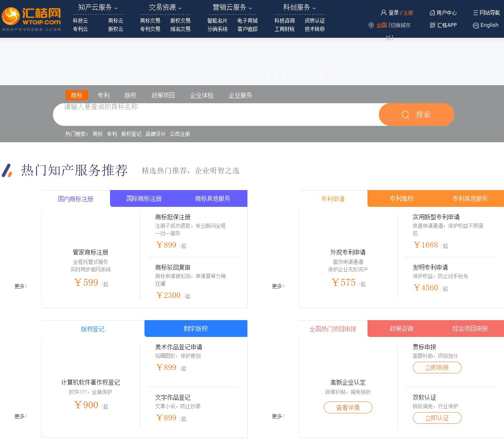This screenshot has height=446, width=504.
Task: Click the grid icon next to 汇桔APP
Action: pos(432,25)
